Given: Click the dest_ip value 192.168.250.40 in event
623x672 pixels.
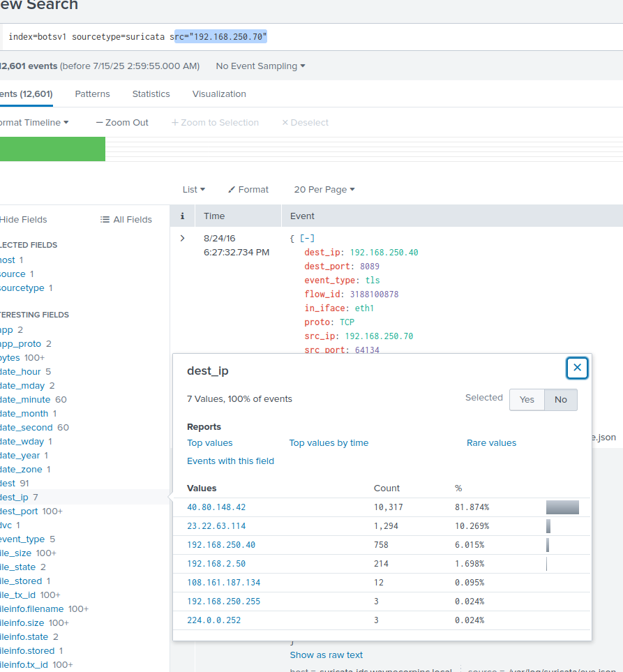Looking at the screenshot, I should 384,253.
